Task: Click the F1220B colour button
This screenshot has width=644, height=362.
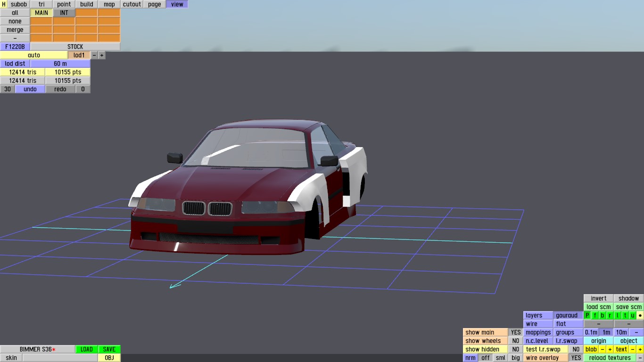Action: [15, 47]
